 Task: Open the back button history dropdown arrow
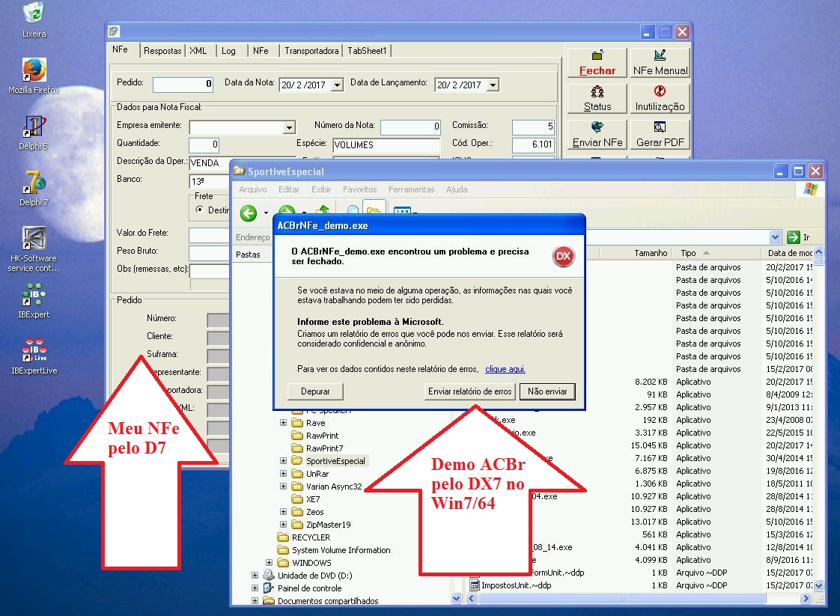[266, 213]
